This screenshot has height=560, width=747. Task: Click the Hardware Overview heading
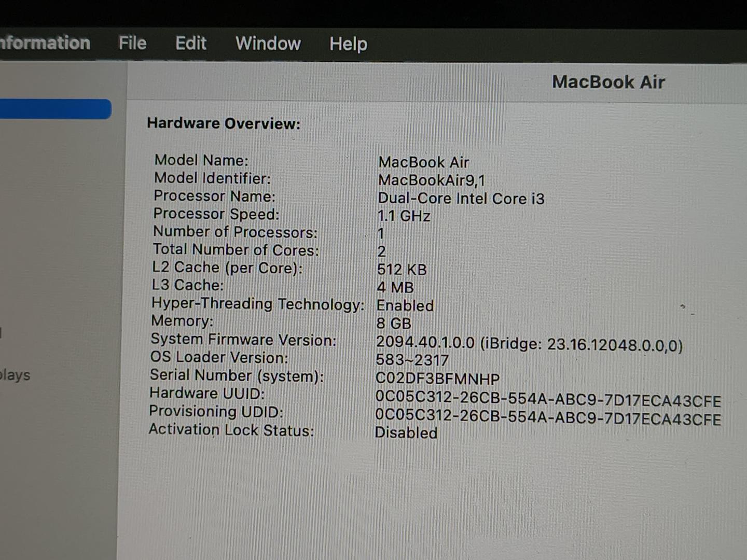pos(224,123)
